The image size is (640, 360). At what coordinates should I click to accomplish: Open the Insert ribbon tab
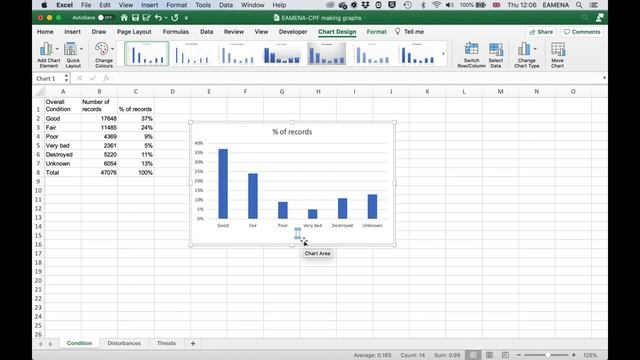(x=72, y=31)
